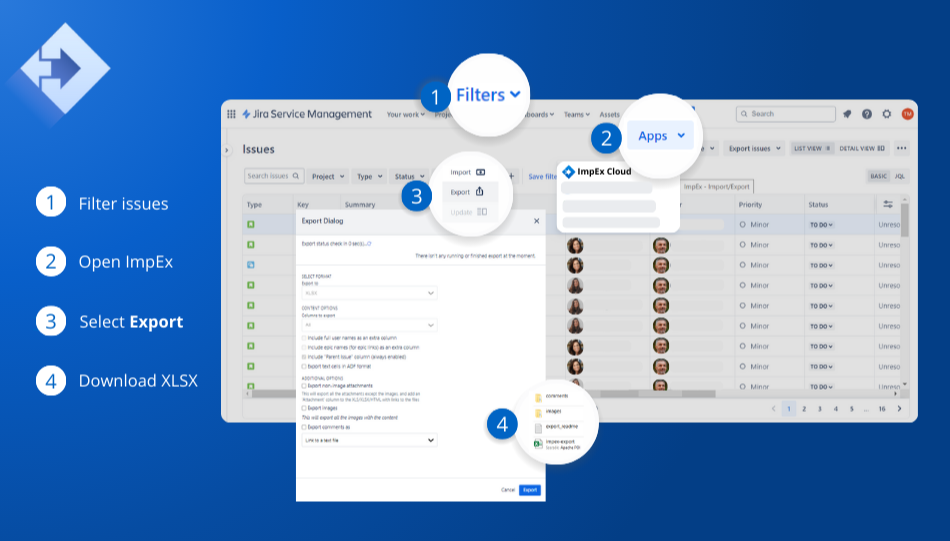Click the ImpEx - Import/Export tab
Image resolution: width=950 pixels, height=541 pixels.
716,187
